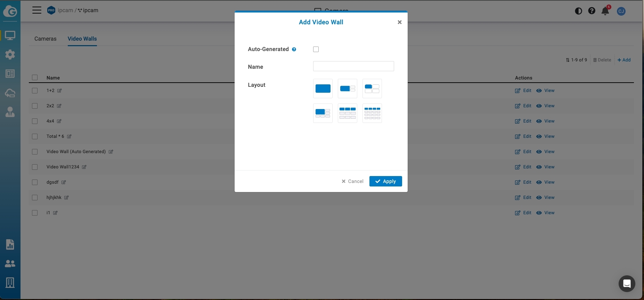644x300 pixels.
Task: Click the 1-9 of 9 sort control
Action: 576,60
